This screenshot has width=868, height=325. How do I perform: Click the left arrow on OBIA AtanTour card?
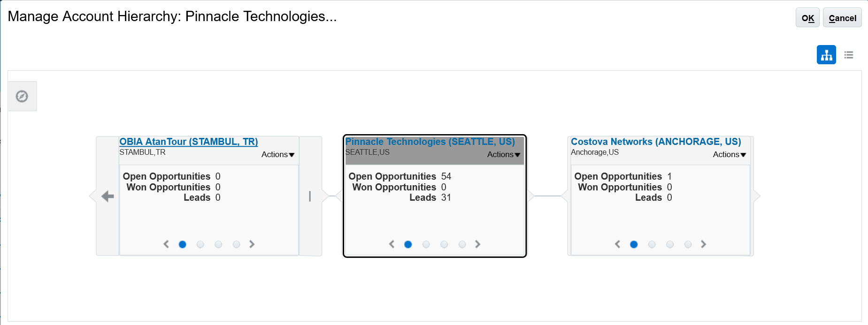pyautogui.click(x=108, y=196)
